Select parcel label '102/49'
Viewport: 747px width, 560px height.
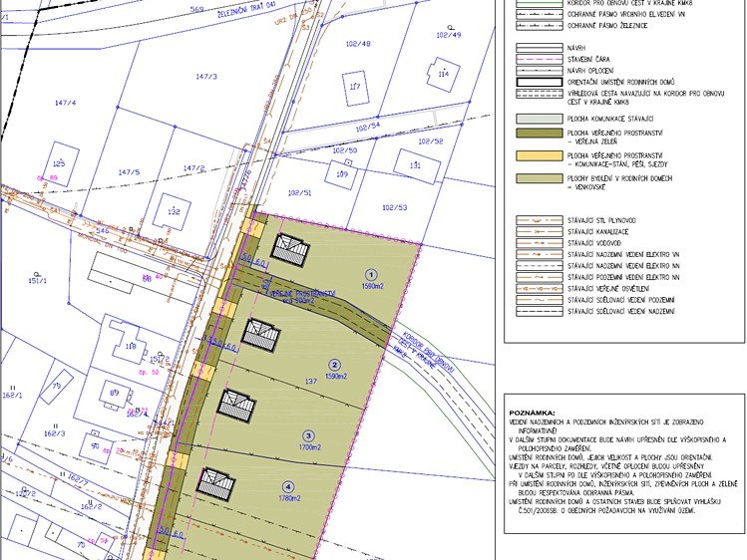449,35
